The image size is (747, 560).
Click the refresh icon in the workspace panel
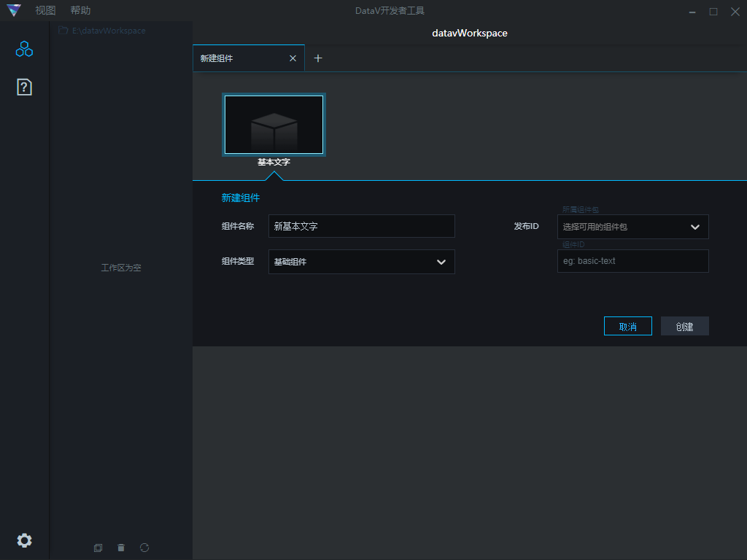tap(144, 548)
